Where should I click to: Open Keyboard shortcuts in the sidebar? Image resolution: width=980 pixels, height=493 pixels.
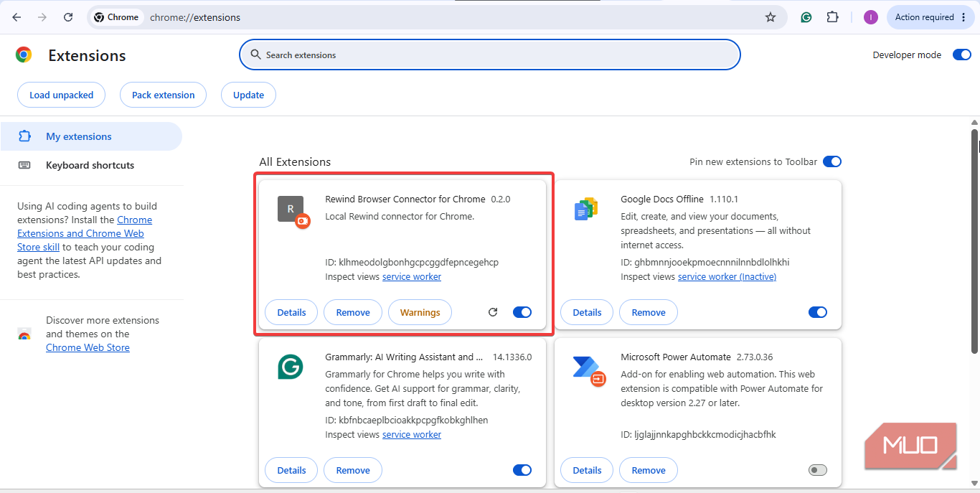[91, 165]
